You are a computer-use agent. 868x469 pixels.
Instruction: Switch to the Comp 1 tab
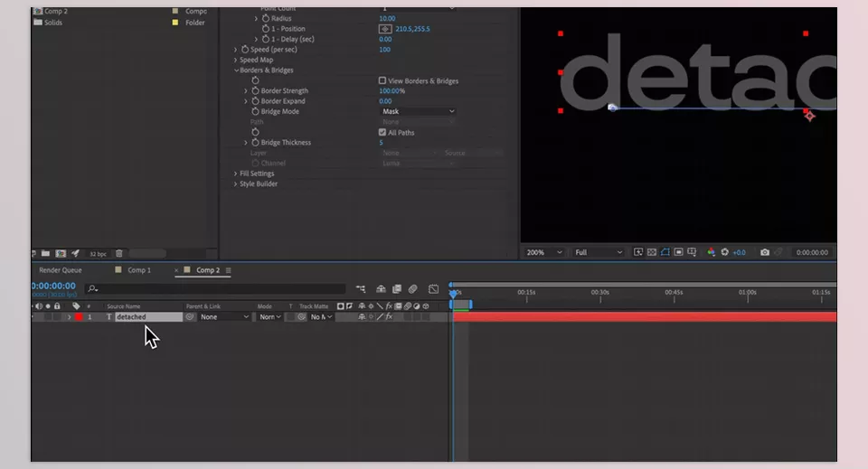click(139, 270)
